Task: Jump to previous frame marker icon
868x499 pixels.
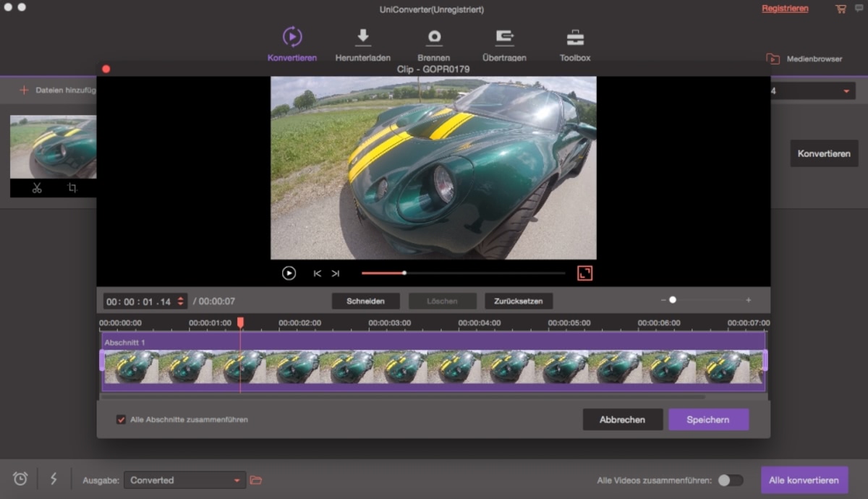Action: (317, 273)
